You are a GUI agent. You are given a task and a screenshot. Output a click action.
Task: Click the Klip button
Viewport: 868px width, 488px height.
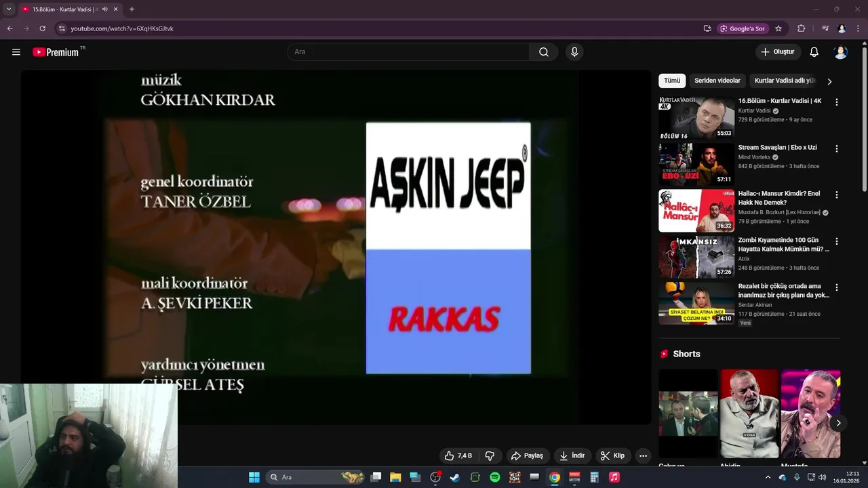[612, 455]
